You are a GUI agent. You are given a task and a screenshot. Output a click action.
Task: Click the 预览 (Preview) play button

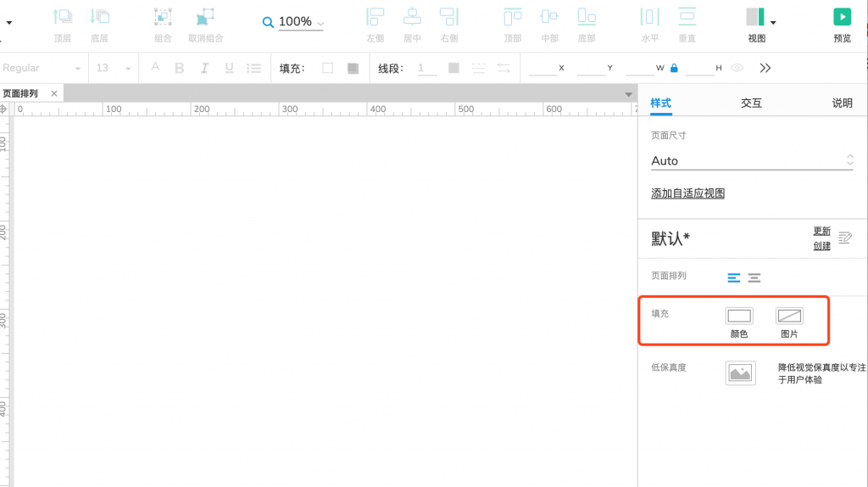pos(842,17)
